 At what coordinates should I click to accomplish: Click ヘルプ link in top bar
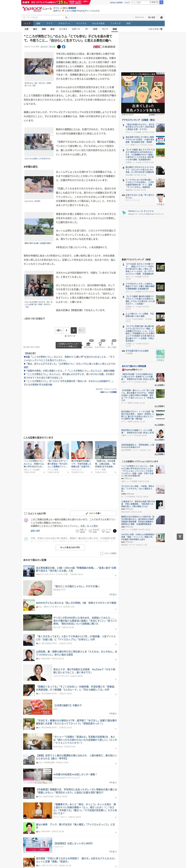click(127, 2)
